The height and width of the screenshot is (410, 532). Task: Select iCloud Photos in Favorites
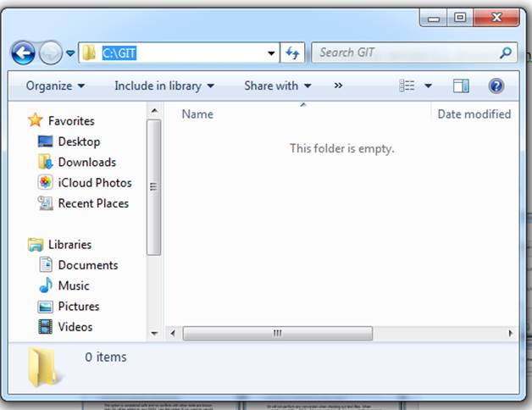coord(94,182)
